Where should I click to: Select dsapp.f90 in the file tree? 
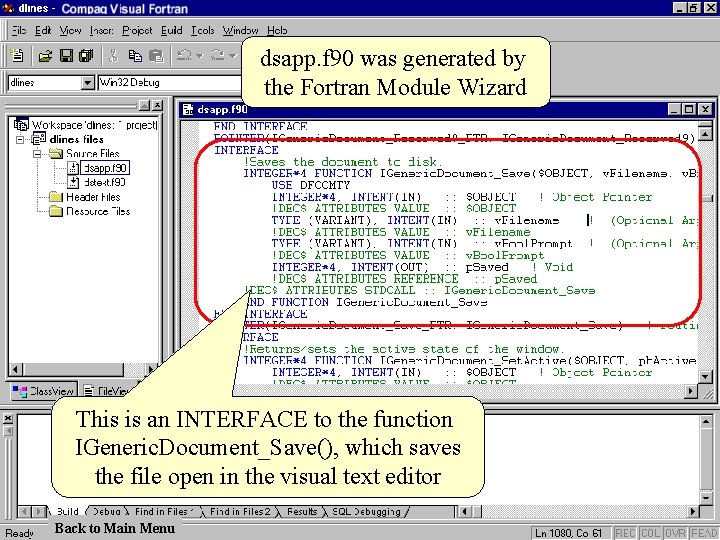(x=105, y=168)
